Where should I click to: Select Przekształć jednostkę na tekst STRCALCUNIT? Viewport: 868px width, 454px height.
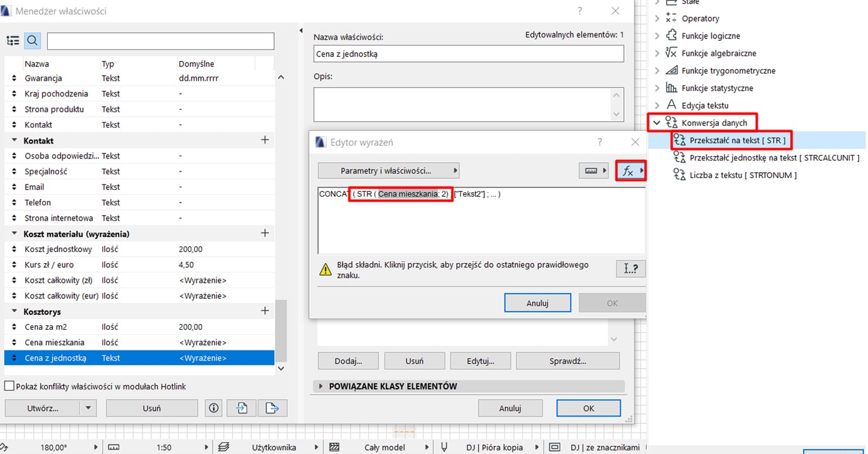click(775, 157)
